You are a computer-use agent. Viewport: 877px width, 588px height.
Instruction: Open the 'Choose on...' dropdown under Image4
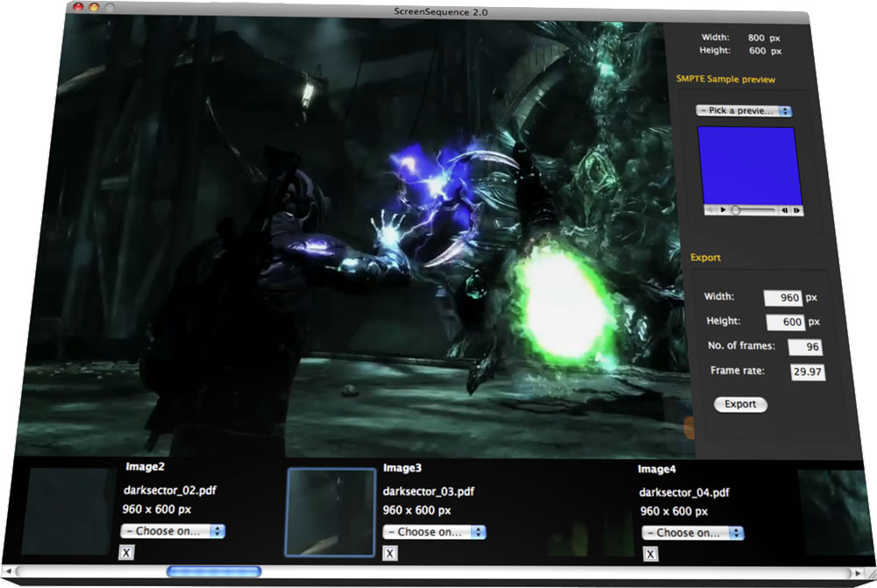point(693,533)
